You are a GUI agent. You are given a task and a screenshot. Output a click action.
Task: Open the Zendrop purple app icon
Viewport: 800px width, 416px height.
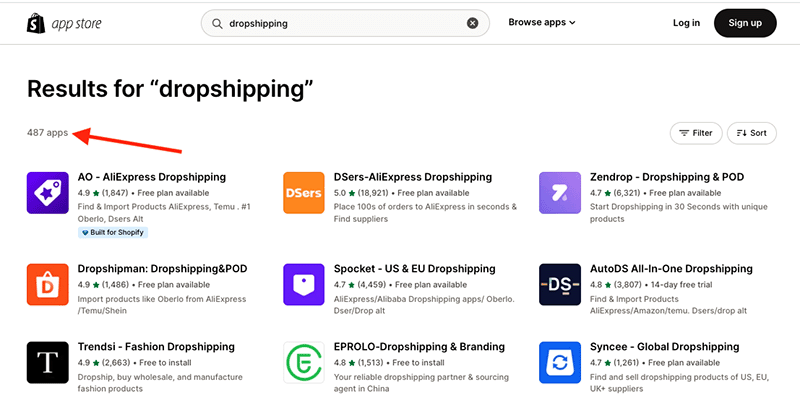tap(560, 193)
